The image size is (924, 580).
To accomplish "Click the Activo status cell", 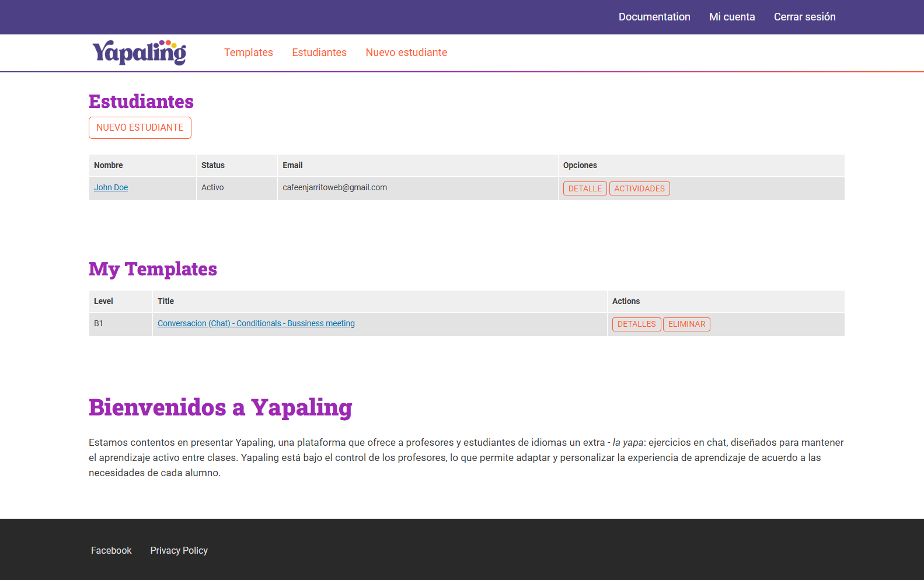I will point(212,187).
